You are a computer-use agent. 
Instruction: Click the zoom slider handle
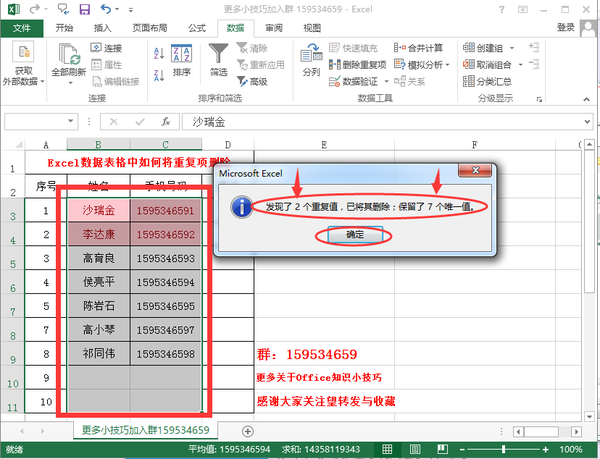tap(503, 449)
